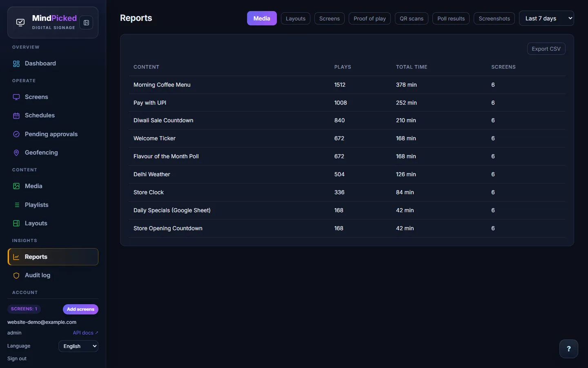Viewport: 588px width, 368px height.
Task: Switch to the Screens report tab
Action: (330, 18)
